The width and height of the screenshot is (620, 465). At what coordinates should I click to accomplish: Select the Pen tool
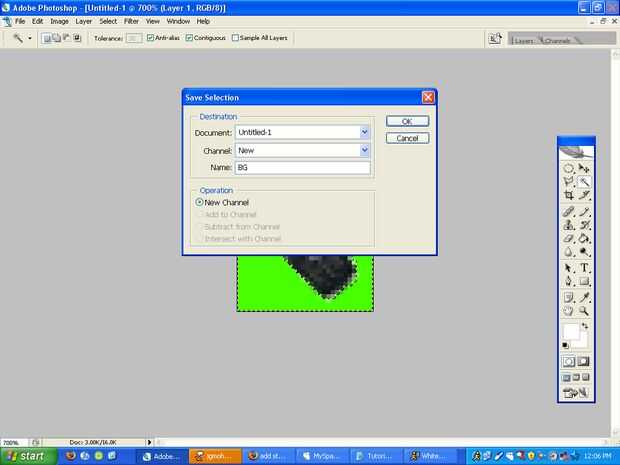[569, 282]
